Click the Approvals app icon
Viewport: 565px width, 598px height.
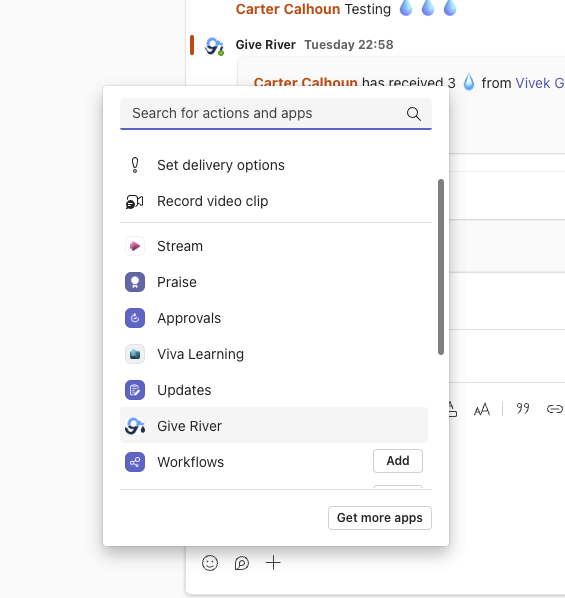pyautogui.click(x=135, y=318)
